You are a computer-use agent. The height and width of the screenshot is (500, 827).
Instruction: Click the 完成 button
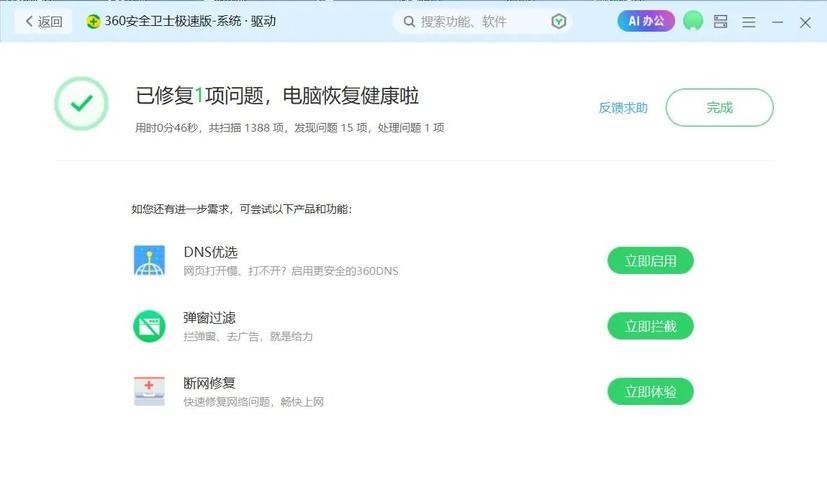coord(719,108)
